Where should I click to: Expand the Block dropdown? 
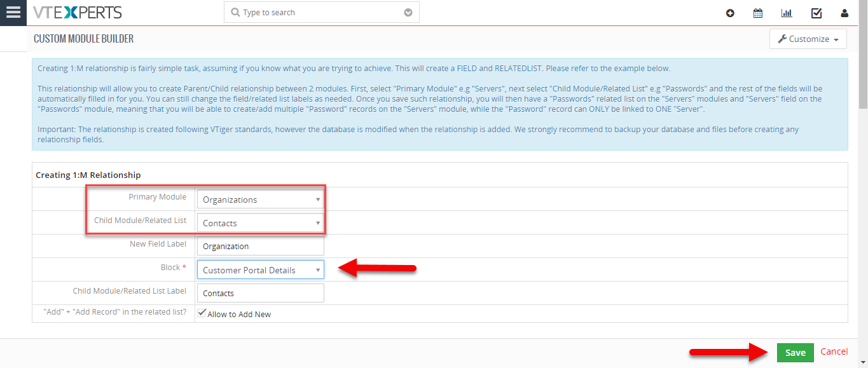pyautogui.click(x=261, y=270)
